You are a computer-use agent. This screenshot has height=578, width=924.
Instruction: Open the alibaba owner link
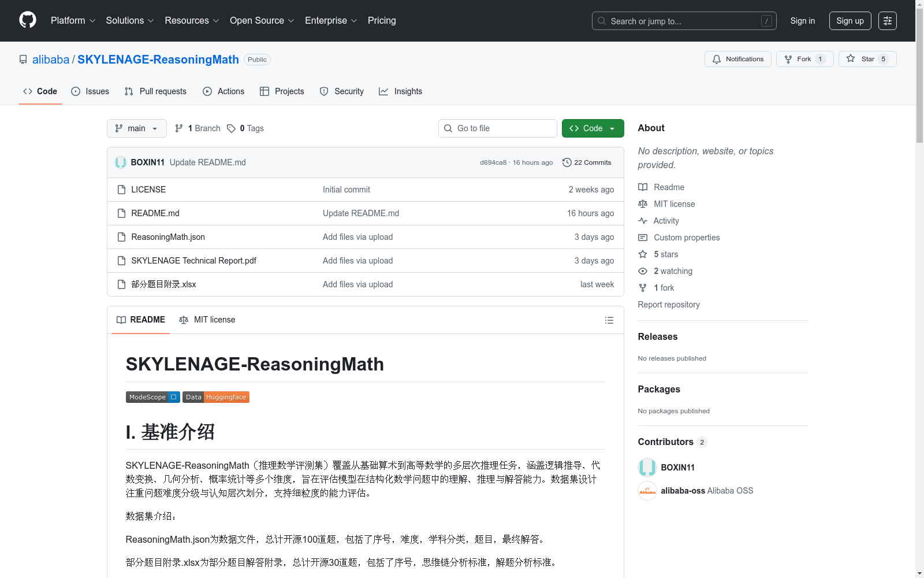coord(51,60)
